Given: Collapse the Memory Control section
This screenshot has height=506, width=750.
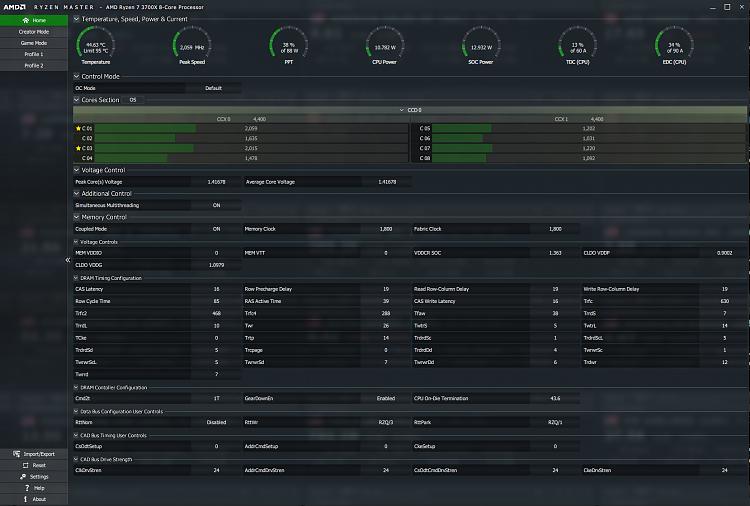Looking at the screenshot, I should (77, 217).
